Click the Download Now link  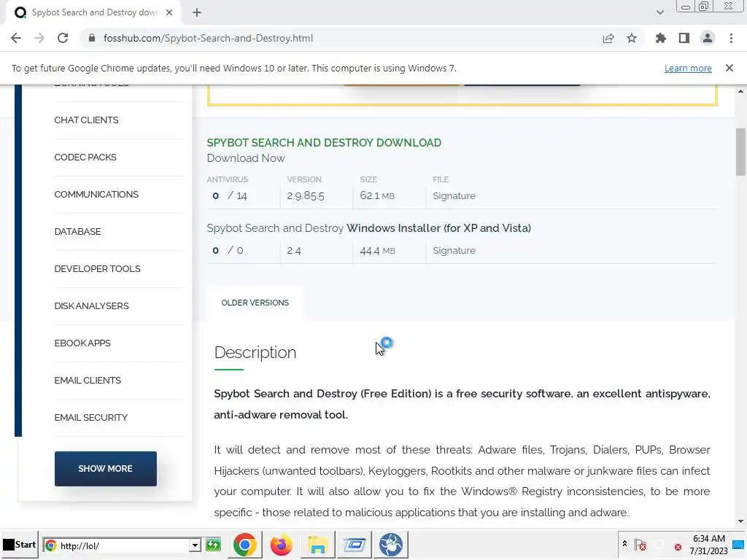[246, 158]
